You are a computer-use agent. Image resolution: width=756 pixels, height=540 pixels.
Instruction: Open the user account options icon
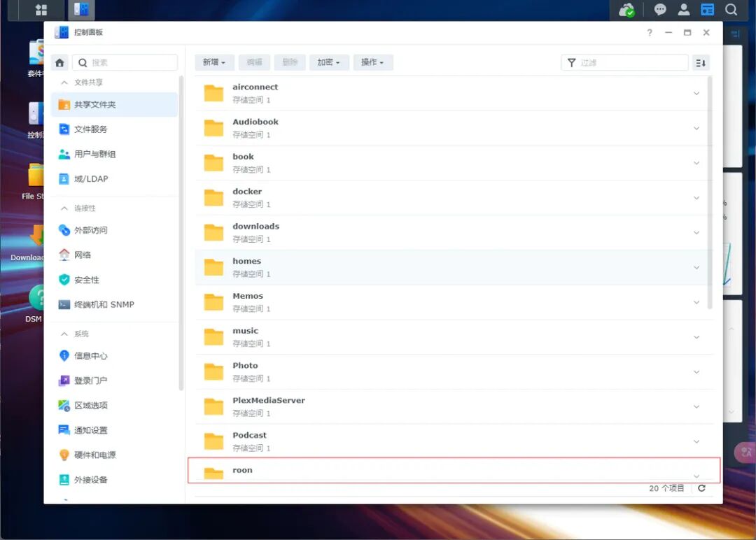684,10
